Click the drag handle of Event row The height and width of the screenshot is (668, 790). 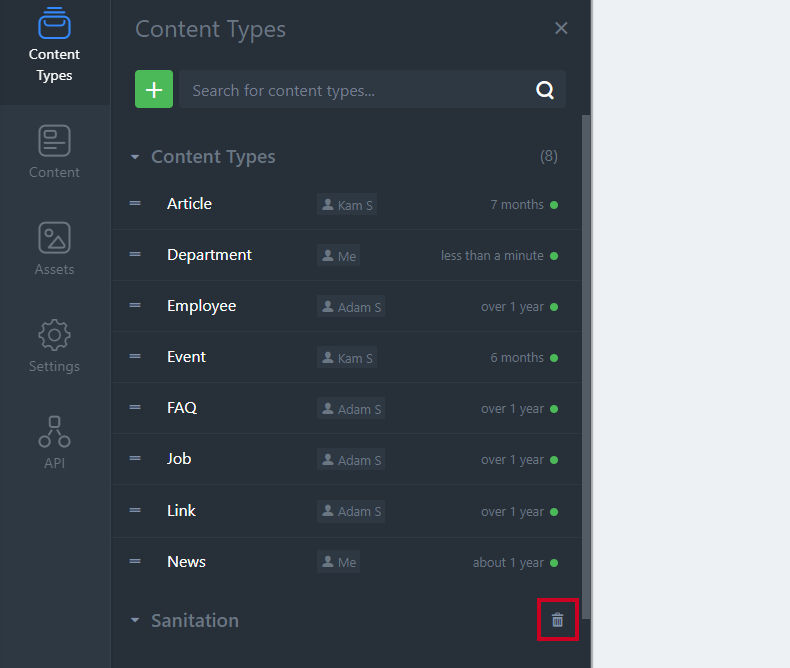(135, 356)
